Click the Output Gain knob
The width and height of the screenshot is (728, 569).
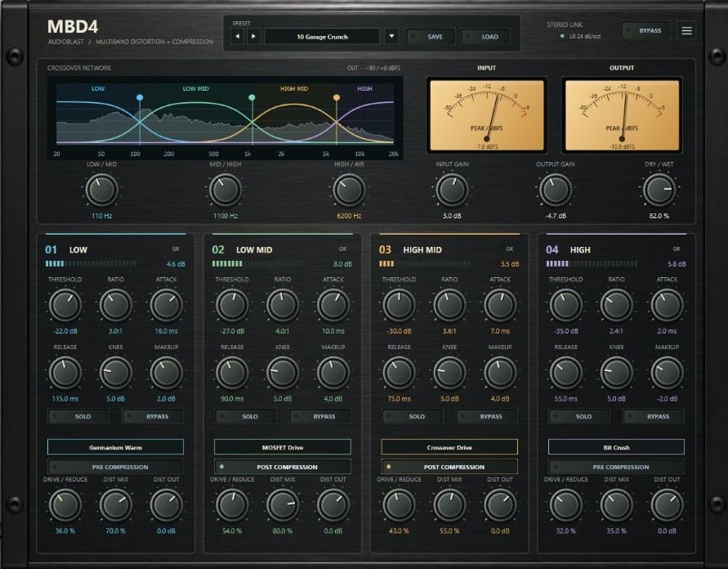click(x=556, y=190)
